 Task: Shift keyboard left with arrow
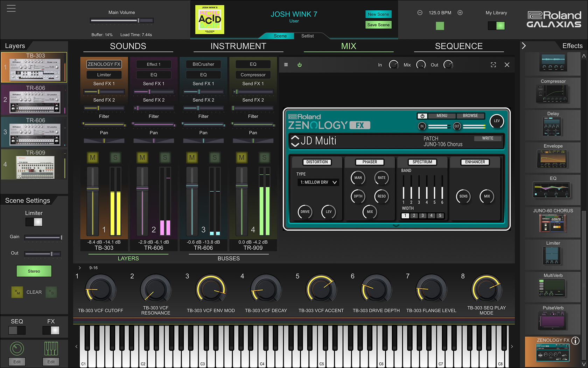pos(76,346)
